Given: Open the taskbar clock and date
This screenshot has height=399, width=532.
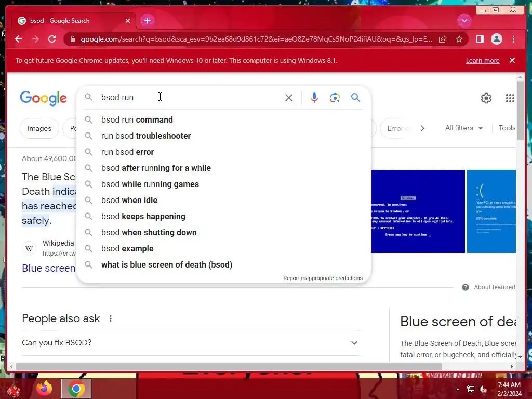Looking at the screenshot, I should pyautogui.click(x=509, y=389).
